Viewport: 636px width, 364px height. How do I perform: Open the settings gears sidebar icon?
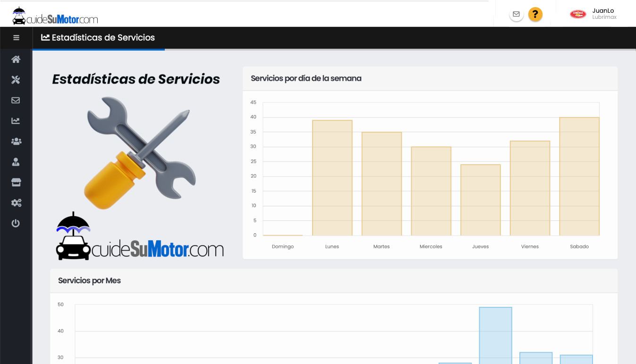[x=16, y=203]
